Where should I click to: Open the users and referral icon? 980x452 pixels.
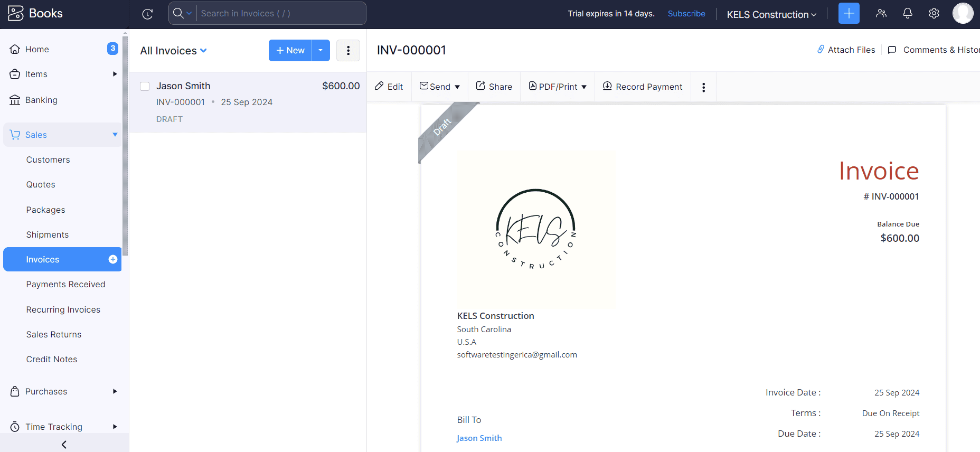pyautogui.click(x=881, y=13)
